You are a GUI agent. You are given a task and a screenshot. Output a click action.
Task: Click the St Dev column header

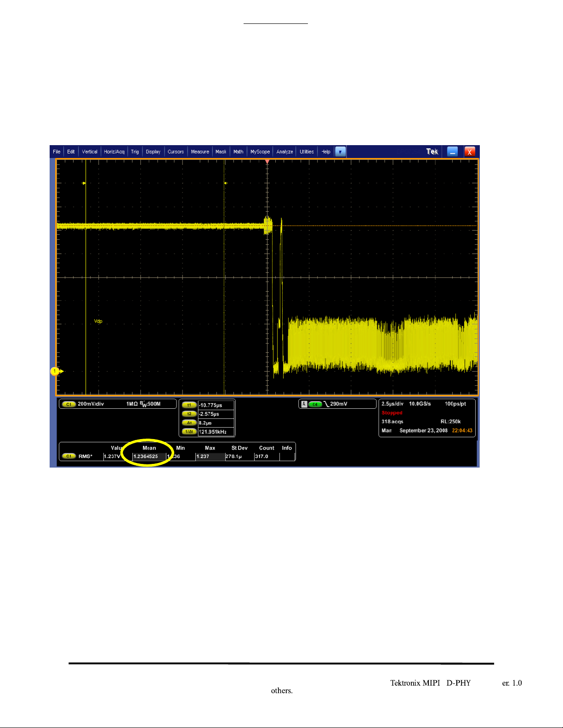239,448
